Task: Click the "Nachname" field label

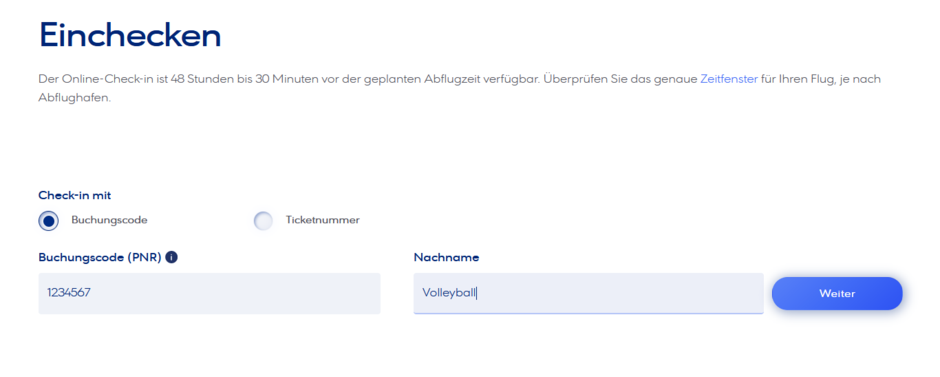Action: (447, 258)
